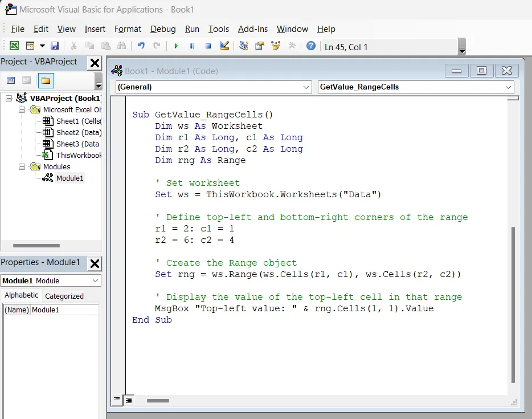Close the Properties - Module1 pane
Image resolution: width=532 pixels, height=419 pixels.
tap(95, 263)
